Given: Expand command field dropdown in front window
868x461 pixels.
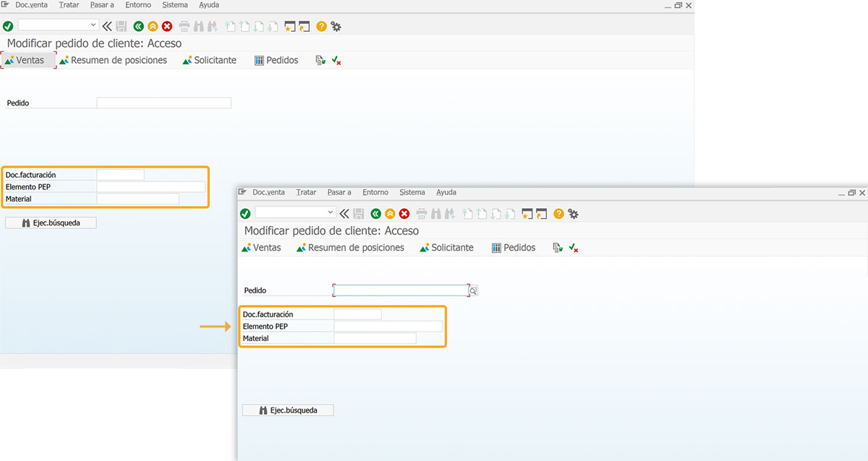Looking at the screenshot, I should tap(331, 212).
